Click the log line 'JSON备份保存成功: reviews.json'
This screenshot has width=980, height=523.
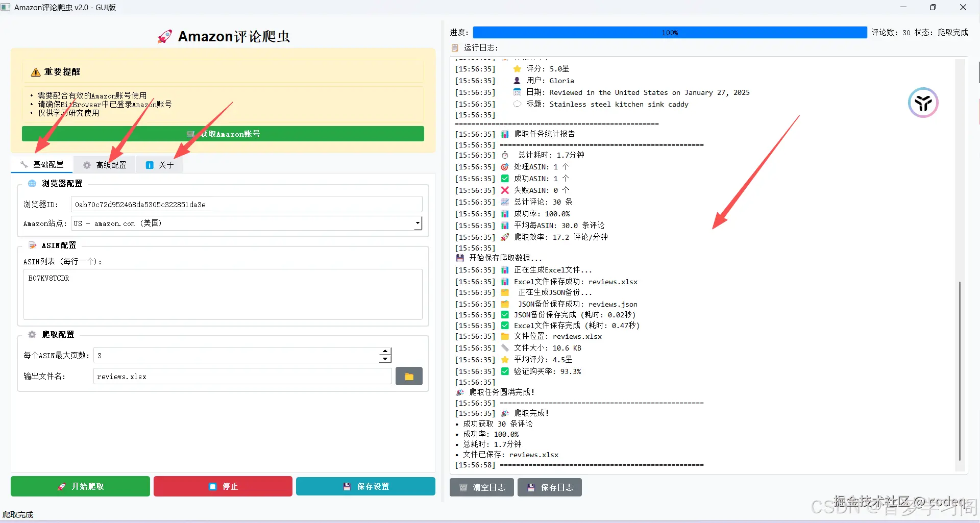[x=578, y=304]
